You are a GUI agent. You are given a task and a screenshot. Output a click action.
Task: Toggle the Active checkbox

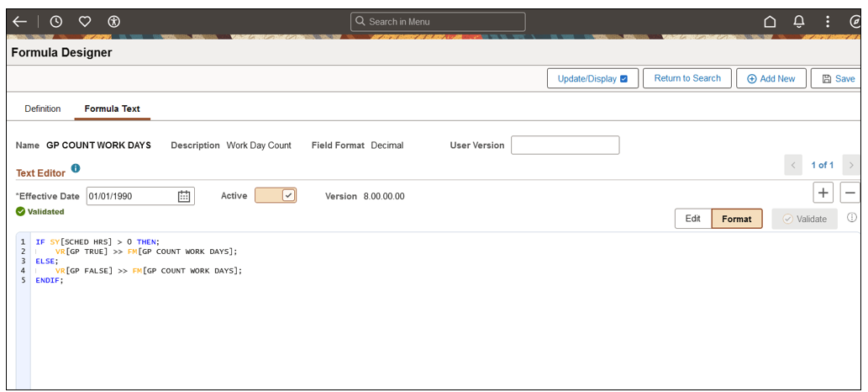point(288,195)
